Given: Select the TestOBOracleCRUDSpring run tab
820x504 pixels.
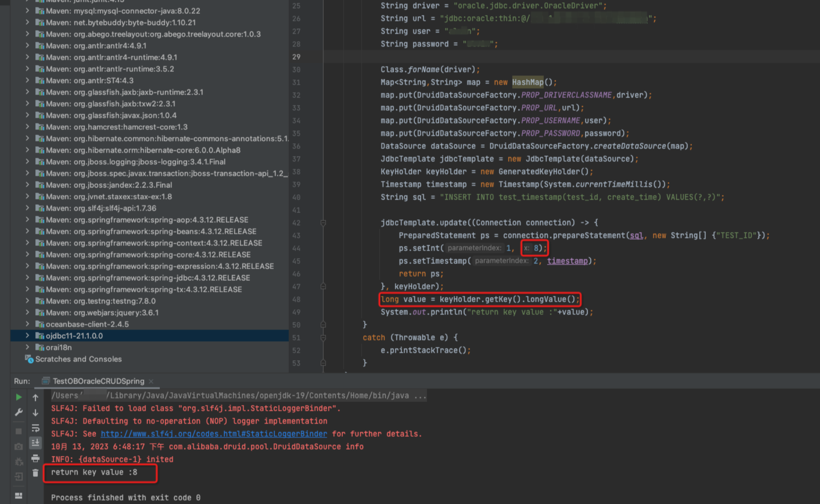Looking at the screenshot, I should click(x=97, y=381).
